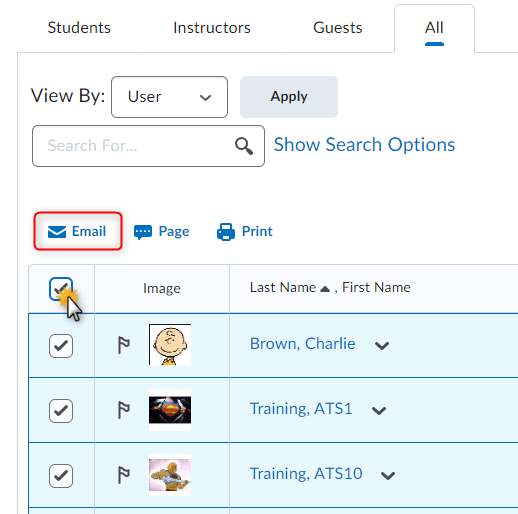
Task: Toggle the select-all checkbox in header
Action: [x=61, y=289]
